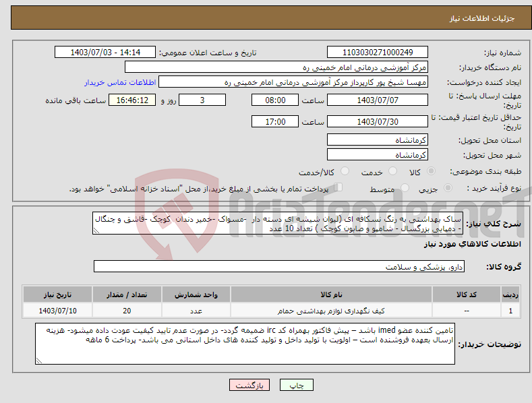Viewport: 532px width, 403px height.
Task: Click the validity time field 17:00
Action: coord(275,121)
